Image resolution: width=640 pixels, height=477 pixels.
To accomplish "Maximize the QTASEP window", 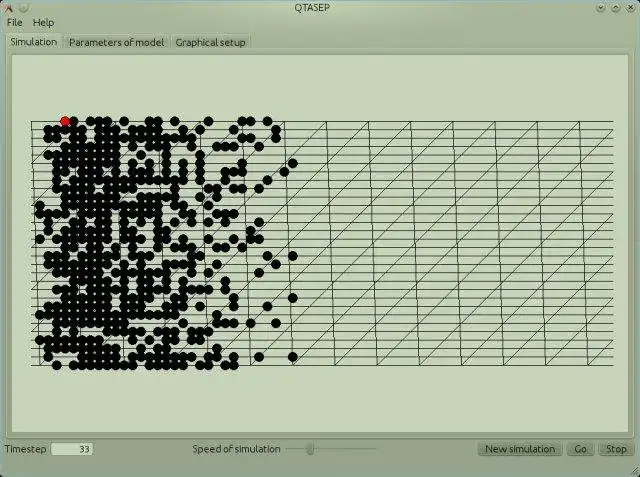I will (616, 7).
